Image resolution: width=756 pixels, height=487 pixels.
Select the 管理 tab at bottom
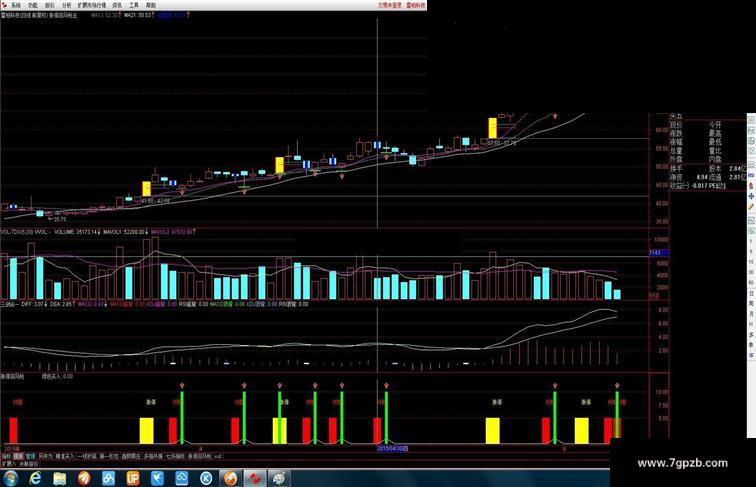[30, 456]
